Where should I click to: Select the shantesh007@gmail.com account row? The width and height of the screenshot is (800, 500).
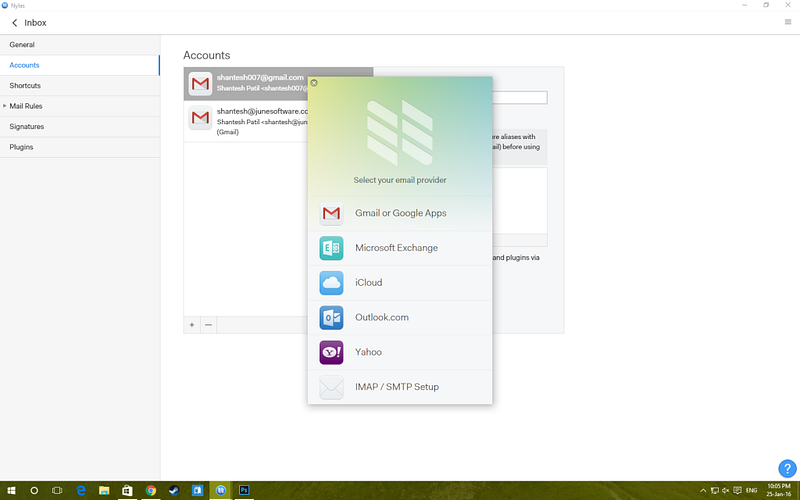tap(246, 84)
